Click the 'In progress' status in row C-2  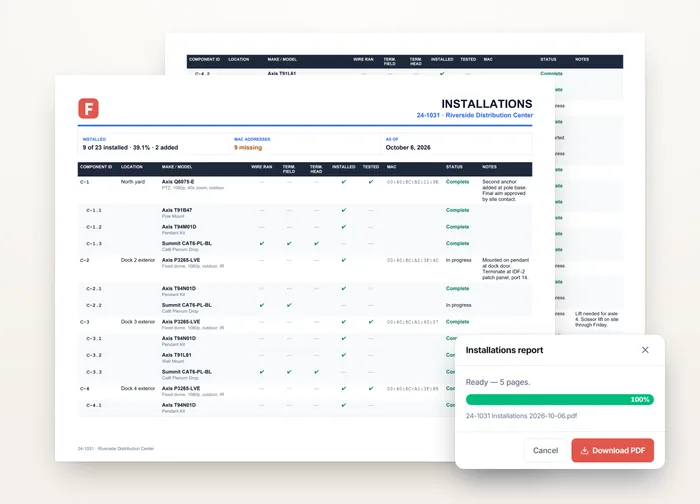458,260
